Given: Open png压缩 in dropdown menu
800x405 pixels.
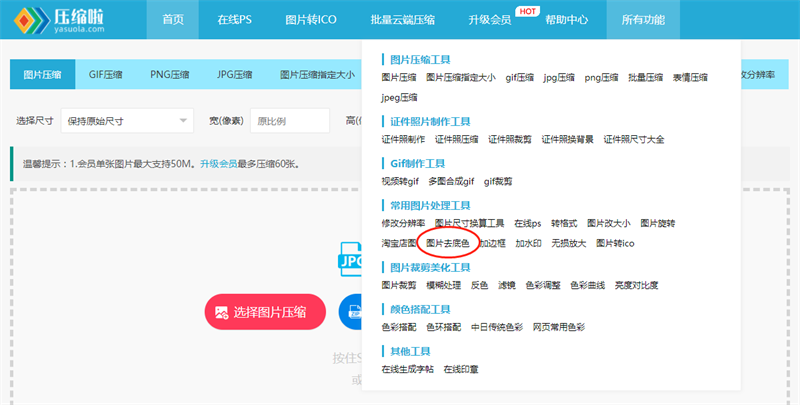Looking at the screenshot, I should (601, 78).
